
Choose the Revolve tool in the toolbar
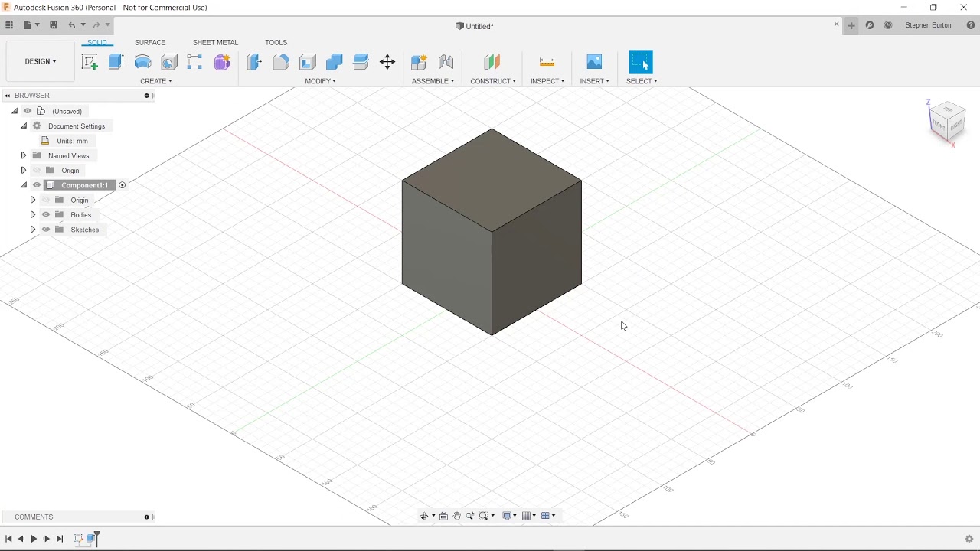(x=142, y=62)
